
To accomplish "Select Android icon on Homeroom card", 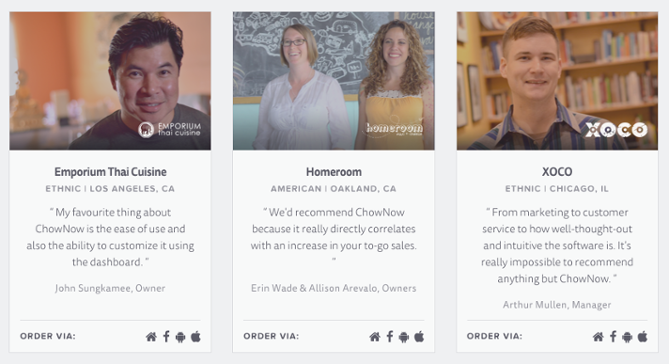I will tap(404, 337).
